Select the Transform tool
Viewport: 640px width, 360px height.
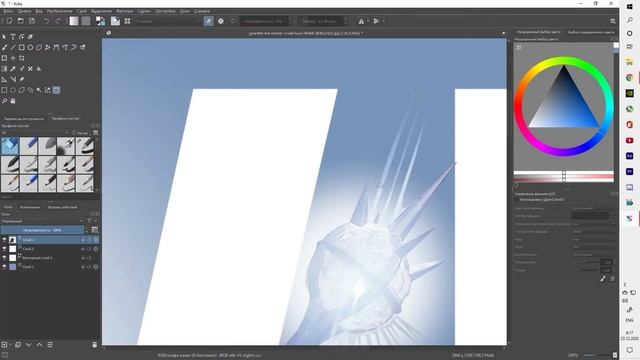[x=4, y=58]
